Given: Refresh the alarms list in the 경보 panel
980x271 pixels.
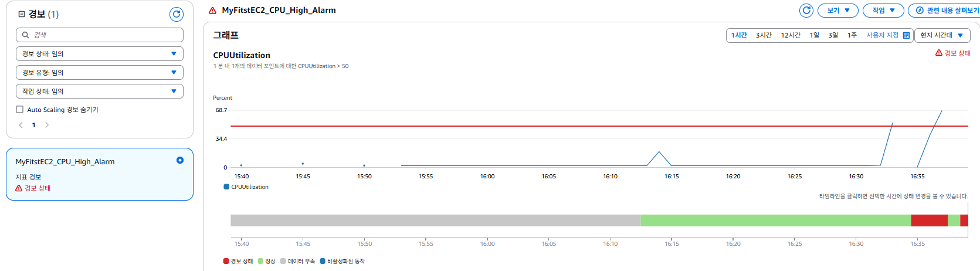Looking at the screenshot, I should [x=177, y=14].
